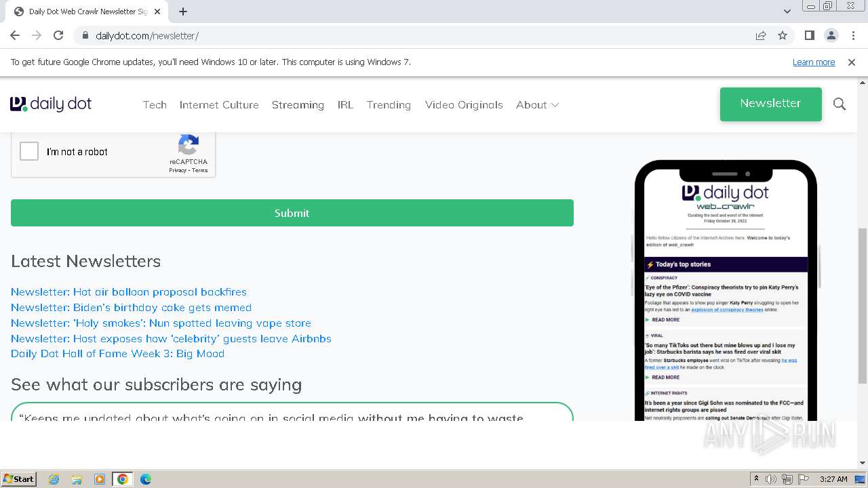Image resolution: width=868 pixels, height=488 pixels.
Task: Open the Chrome profile avatar
Action: pyautogui.click(x=831, y=35)
